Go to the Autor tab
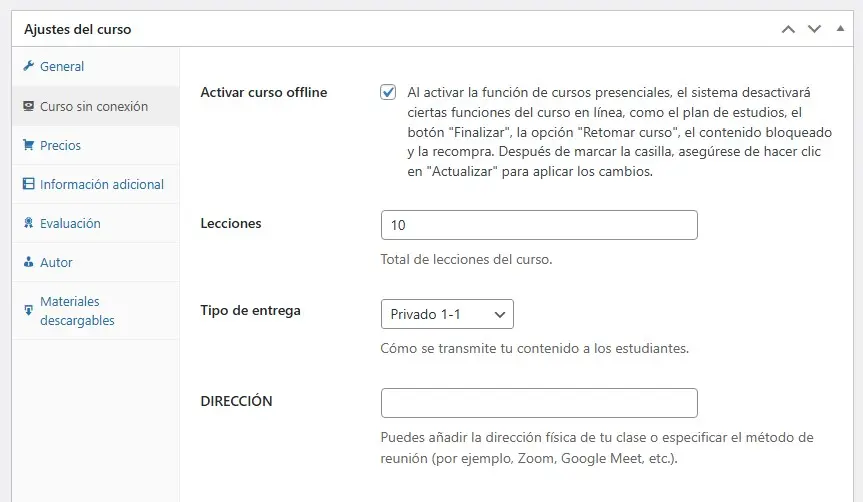The image size is (863, 502). click(x=56, y=262)
